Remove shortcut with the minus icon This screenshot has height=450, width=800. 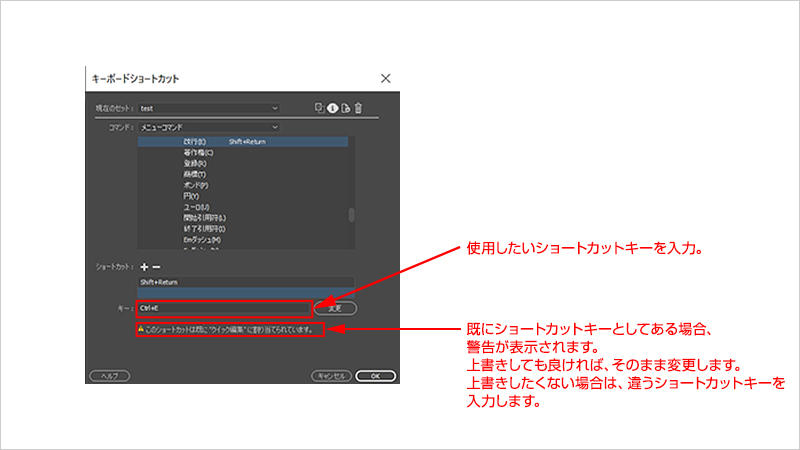click(157, 267)
